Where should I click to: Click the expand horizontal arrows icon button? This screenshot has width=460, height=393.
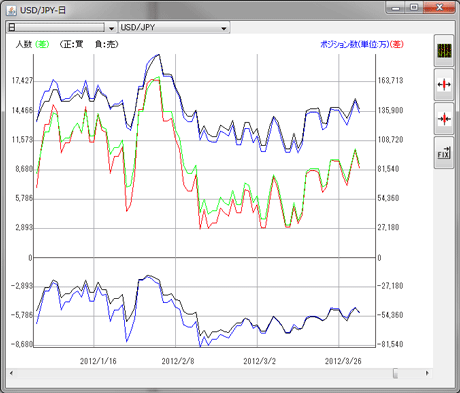click(x=444, y=85)
